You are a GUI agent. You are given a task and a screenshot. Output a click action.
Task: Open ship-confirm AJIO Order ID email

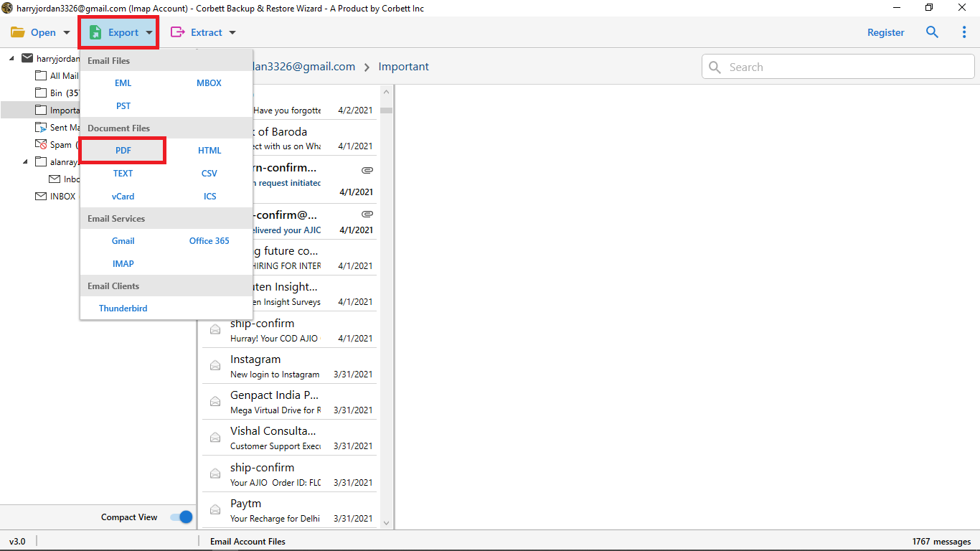289,474
